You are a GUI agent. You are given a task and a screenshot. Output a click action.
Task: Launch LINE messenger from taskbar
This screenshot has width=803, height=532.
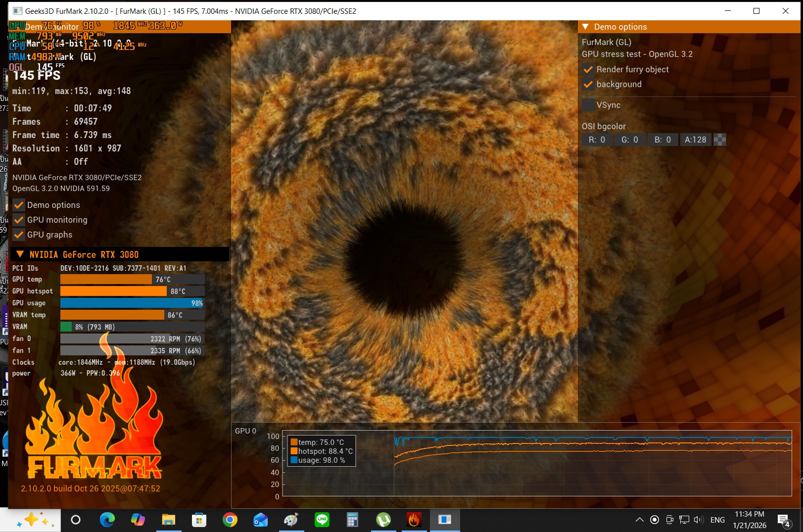pos(322,520)
